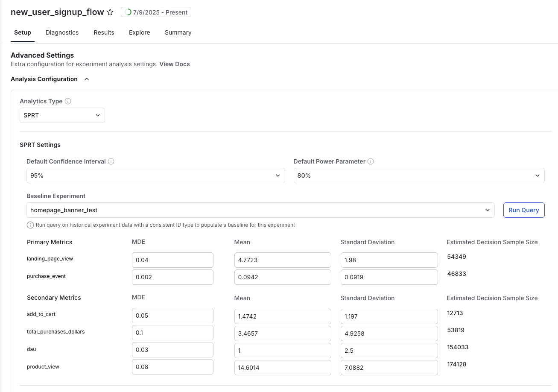This screenshot has height=392, width=558.
Task: Click the Mean field for purchase_event
Action: coord(283,277)
